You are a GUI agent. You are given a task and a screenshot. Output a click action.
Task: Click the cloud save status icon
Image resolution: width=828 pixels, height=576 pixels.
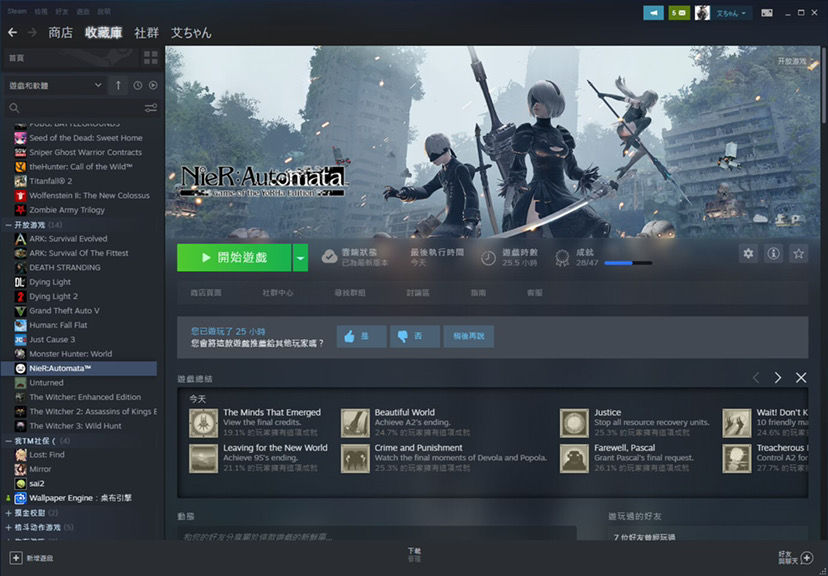pos(330,257)
